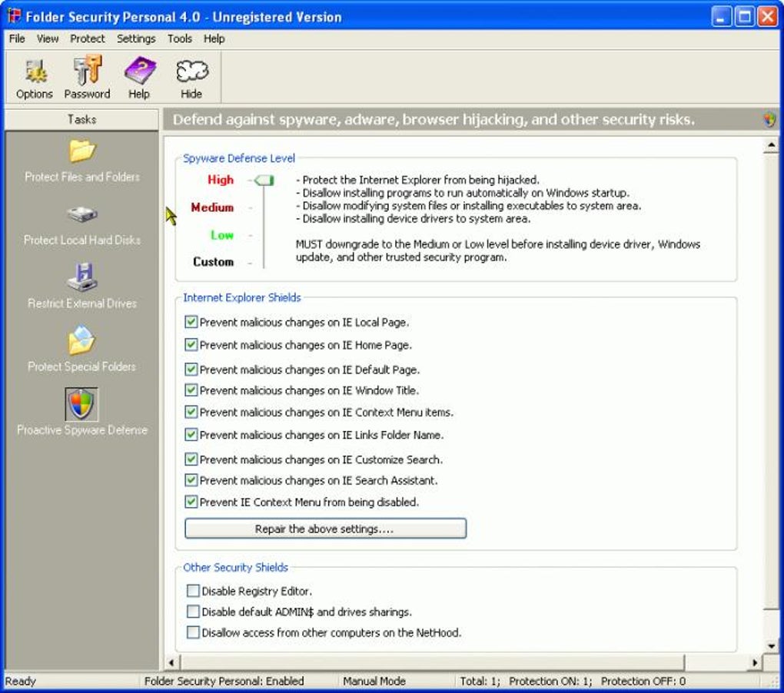
Task: Click Proactive Spyware Defense label
Action: (x=82, y=430)
